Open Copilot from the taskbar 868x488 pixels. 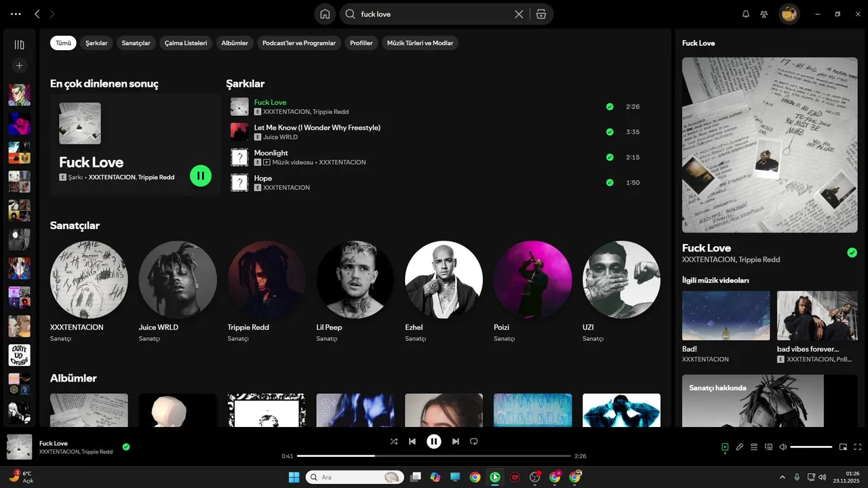pyautogui.click(x=435, y=477)
